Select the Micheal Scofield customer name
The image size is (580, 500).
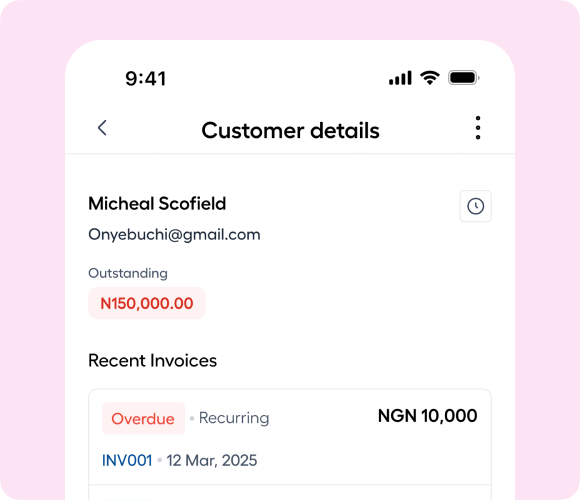click(x=157, y=204)
